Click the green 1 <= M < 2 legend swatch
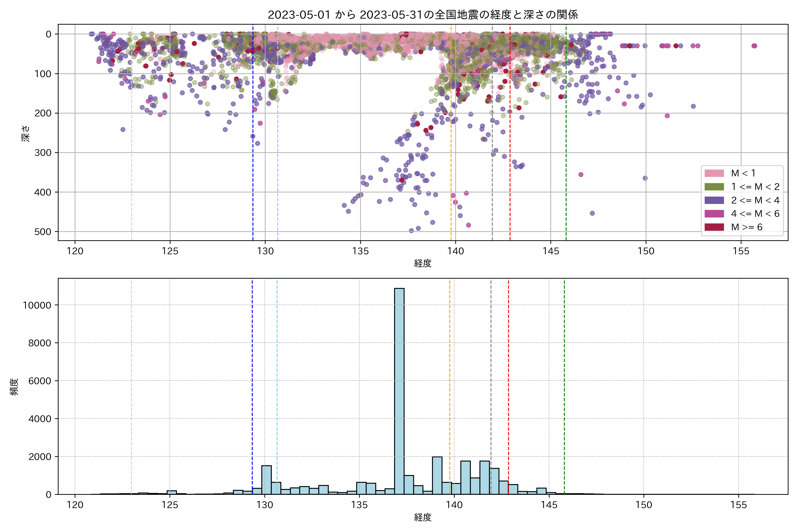This screenshot has height=532, width=798. click(714, 187)
